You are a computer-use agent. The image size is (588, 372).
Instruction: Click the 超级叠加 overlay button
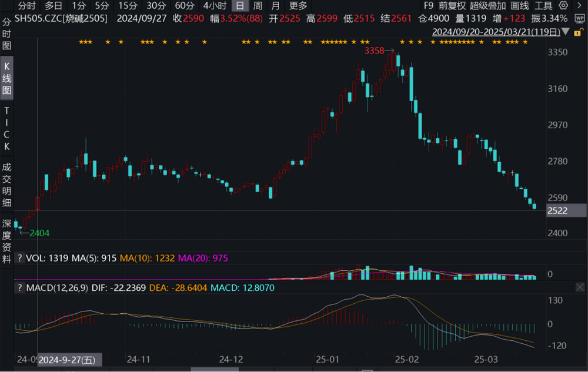coord(487,6)
